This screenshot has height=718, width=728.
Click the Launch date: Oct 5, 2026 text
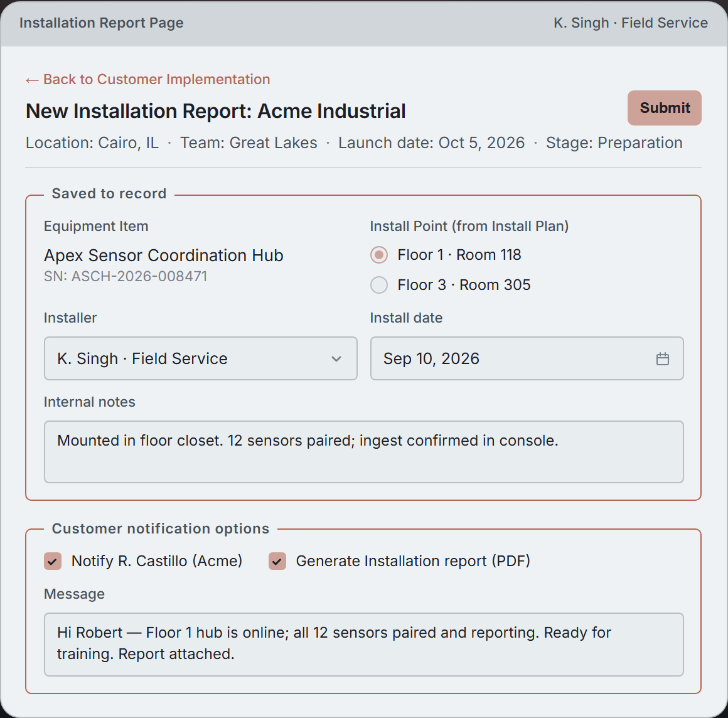tap(431, 142)
